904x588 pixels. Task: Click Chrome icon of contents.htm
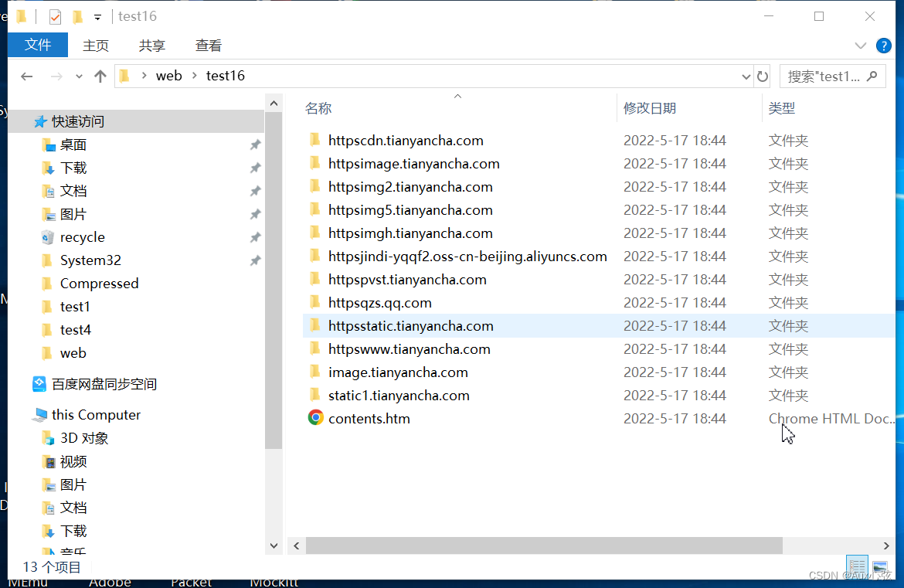(315, 417)
